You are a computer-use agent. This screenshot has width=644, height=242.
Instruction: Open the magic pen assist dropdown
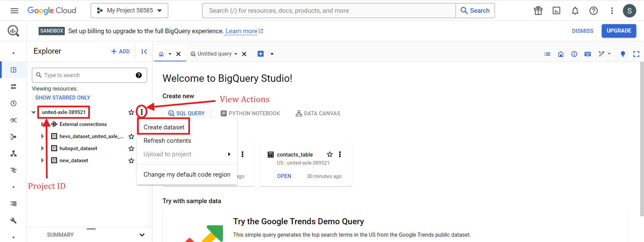click(x=605, y=54)
